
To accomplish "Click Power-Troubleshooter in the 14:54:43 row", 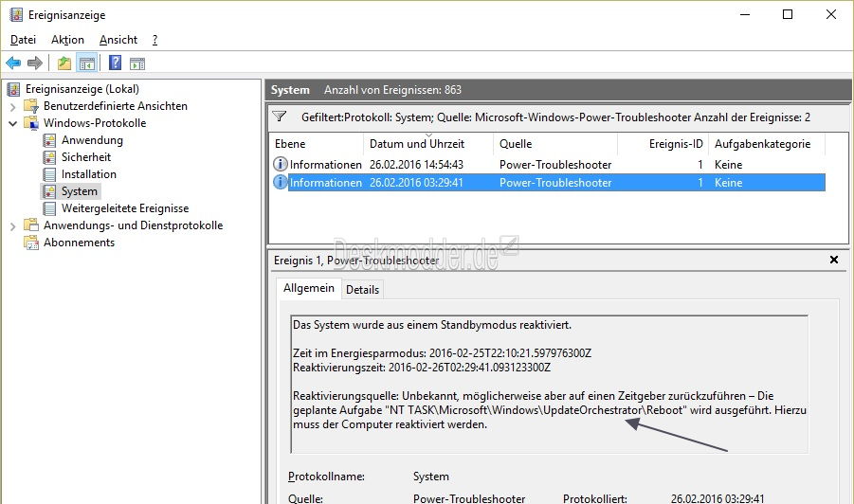I will [555, 165].
